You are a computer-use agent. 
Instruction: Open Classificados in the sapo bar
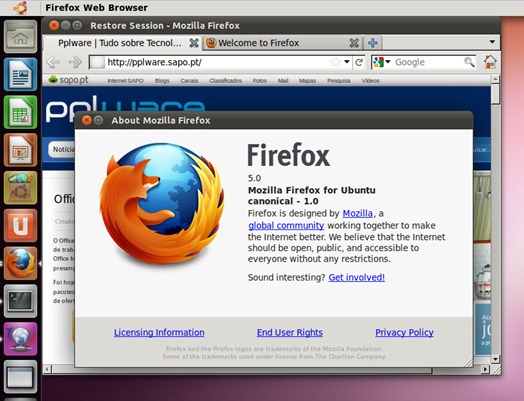(x=225, y=81)
